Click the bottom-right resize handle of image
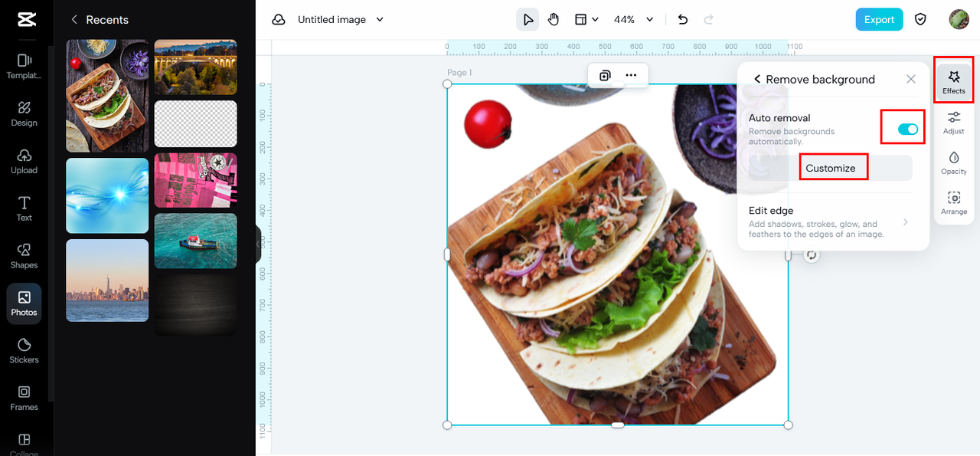Image resolution: width=980 pixels, height=456 pixels. tap(789, 425)
